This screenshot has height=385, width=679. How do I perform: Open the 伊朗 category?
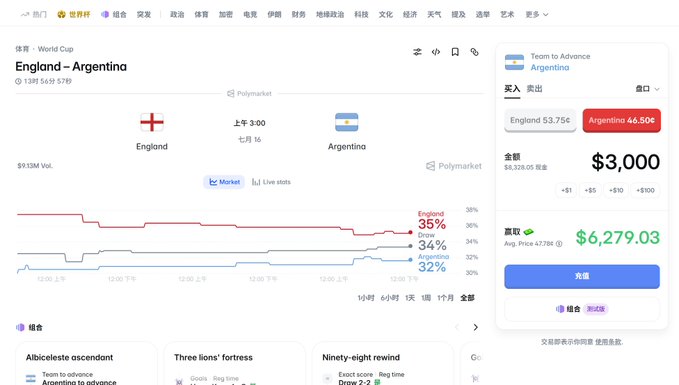[274, 14]
